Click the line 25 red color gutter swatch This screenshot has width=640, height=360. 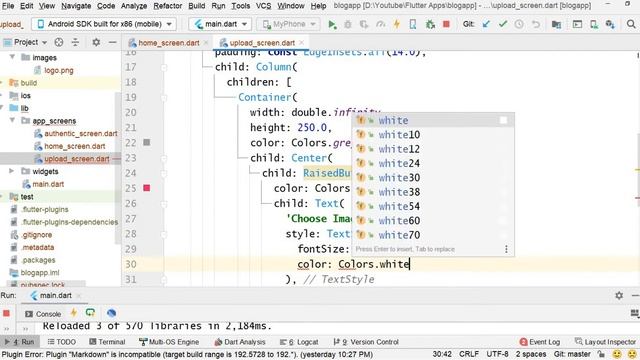pyautogui.click(x=147, y=188)
